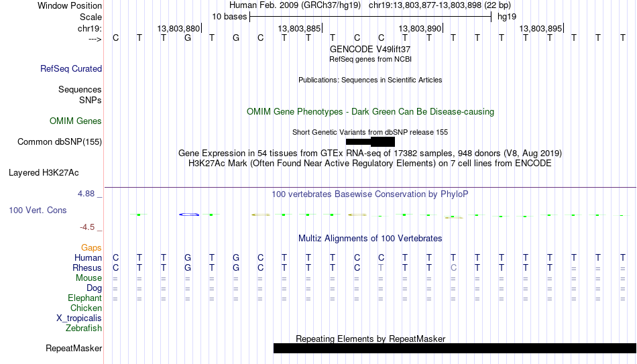Click the RefSeq Curated track label
The image size is (637, 364).
(70, 68)
